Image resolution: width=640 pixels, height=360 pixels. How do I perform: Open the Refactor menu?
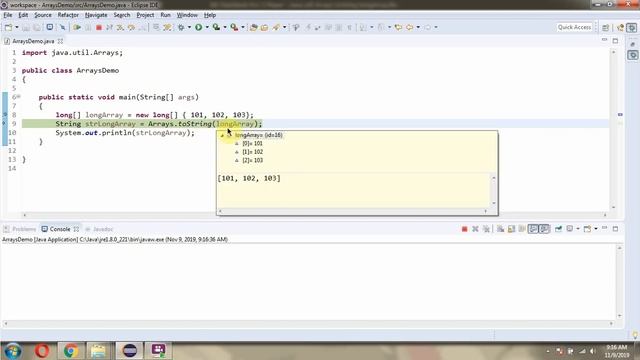pyautogui.click(x=68, y=15)
